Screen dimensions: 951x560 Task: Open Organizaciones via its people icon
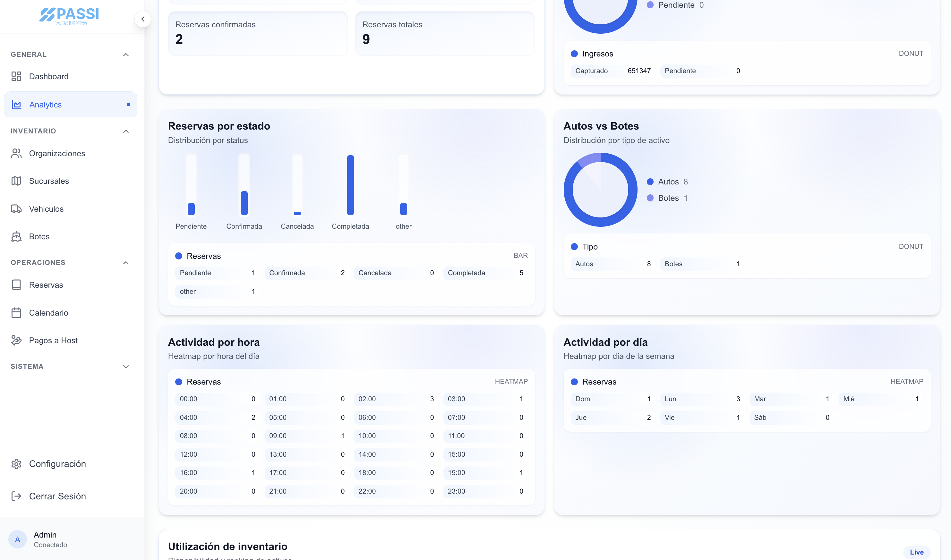[16, 153]
